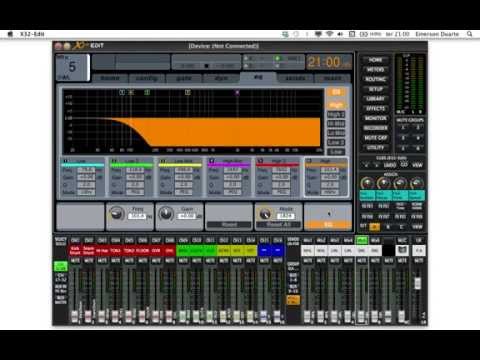
Task: Click the main LR fader
Action: click(x=417, y=283)
